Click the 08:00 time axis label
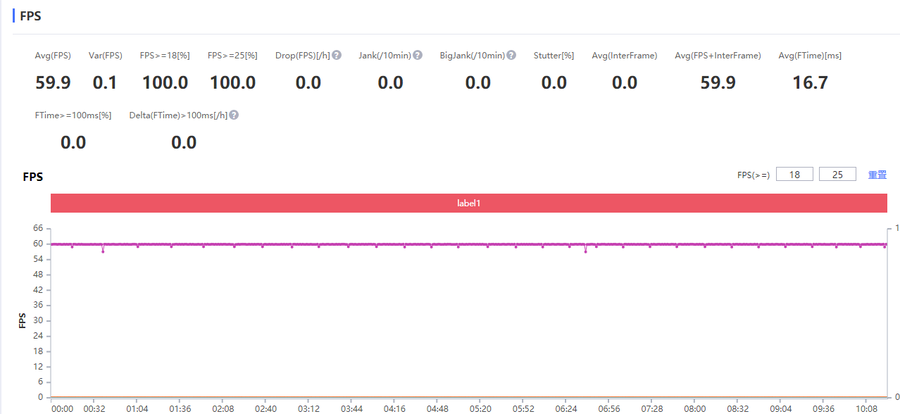This screenshot has height=414, width=900. click(x=694, y=409)
